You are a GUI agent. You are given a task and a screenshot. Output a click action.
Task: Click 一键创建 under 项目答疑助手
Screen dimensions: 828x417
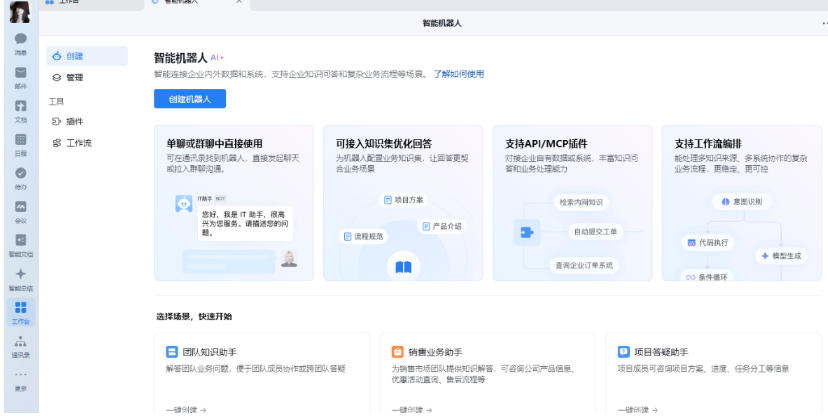(x=638, y=410)
